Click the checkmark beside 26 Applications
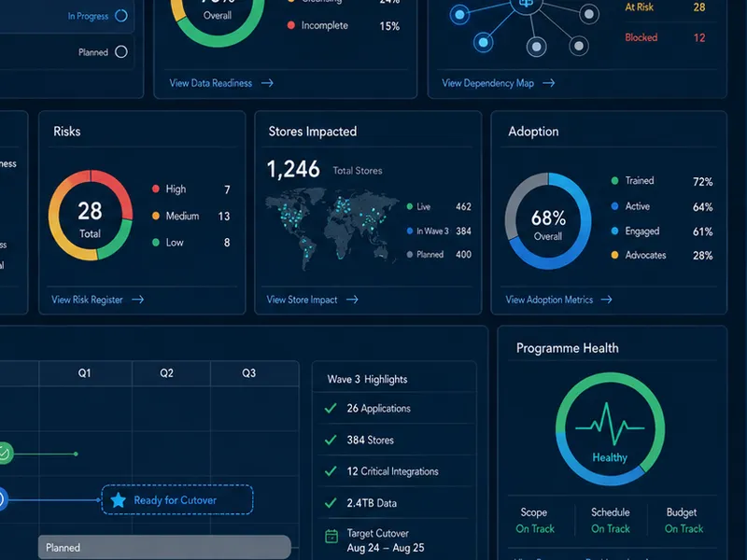 click(x=331, y=408)
